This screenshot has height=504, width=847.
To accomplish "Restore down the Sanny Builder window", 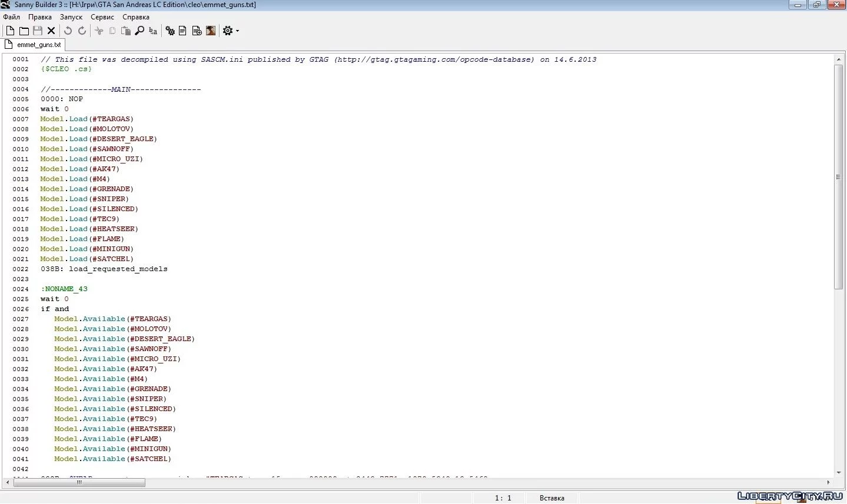I will (x=817, y=5).
